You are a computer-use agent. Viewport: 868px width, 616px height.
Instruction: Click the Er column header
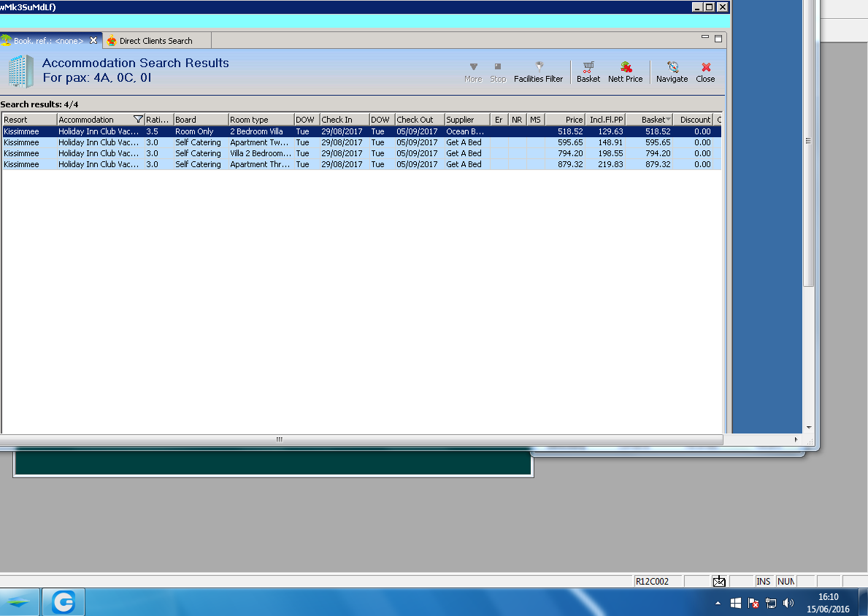point(499,120)
